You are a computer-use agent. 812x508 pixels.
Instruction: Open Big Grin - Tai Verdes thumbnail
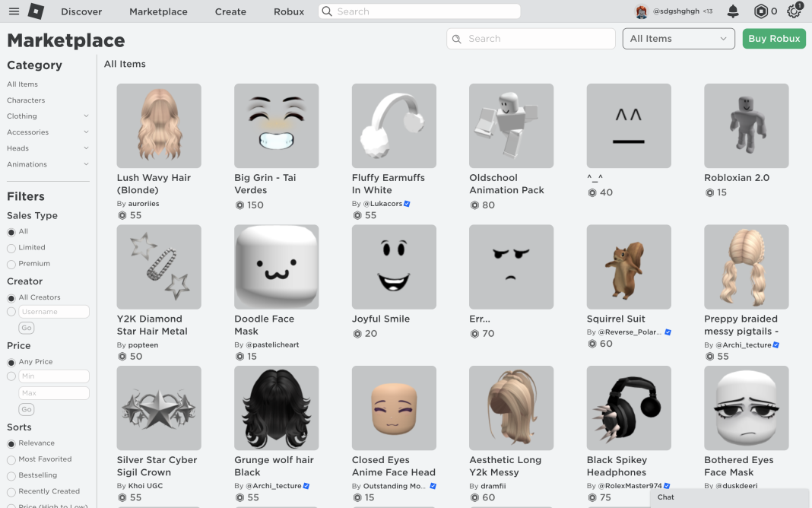(277, 125)
